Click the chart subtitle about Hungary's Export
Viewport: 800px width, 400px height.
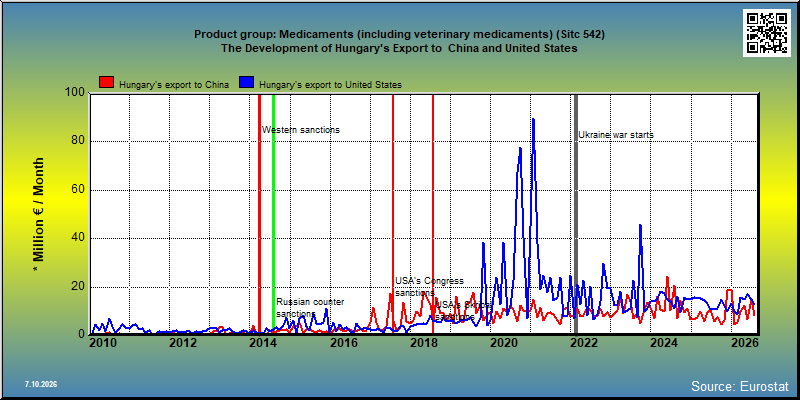click(x=399, y=48)
